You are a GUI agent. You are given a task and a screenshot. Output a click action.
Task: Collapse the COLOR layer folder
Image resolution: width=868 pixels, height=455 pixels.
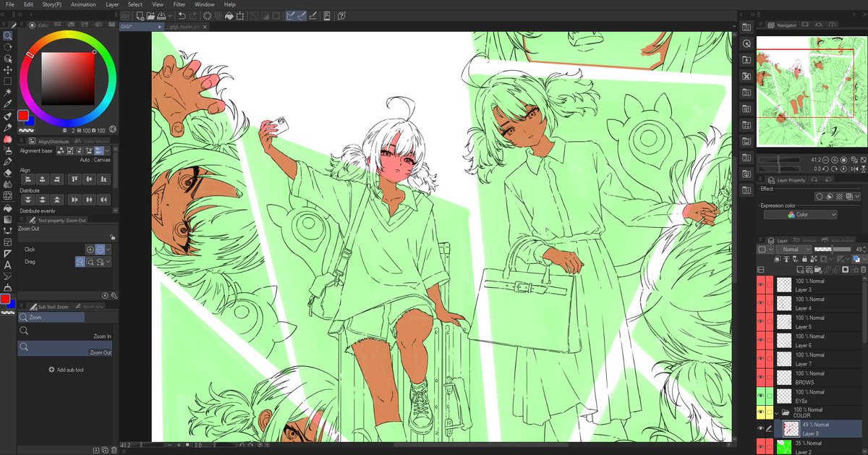[777, 412]
